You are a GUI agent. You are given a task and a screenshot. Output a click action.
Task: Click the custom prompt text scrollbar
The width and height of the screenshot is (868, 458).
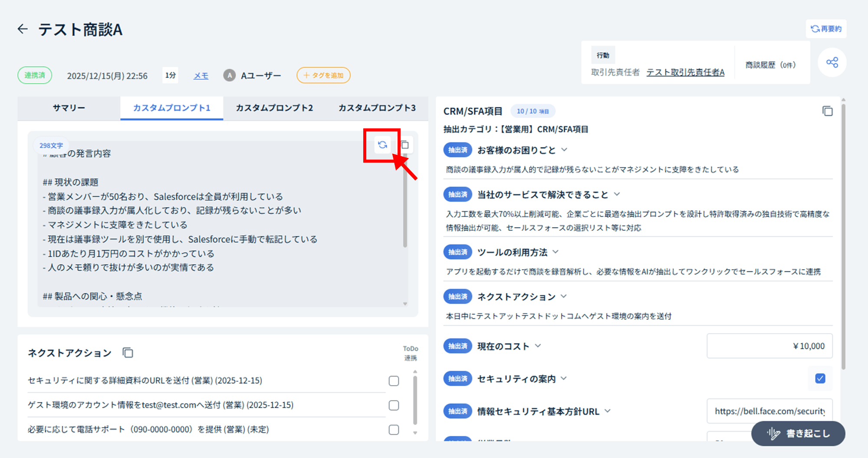pos(405,208)
